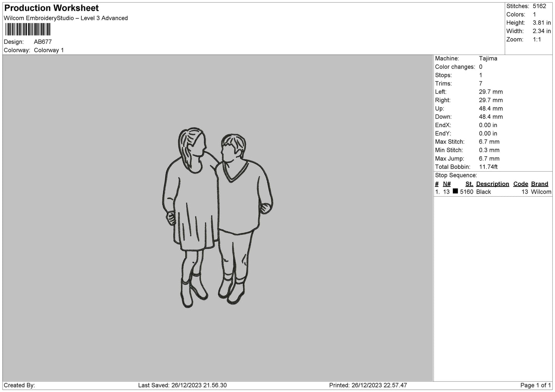Image resolution: width=555 pixels, height=392 pixels.
Task: Click the 'Stop Sequence:' label
Action: (x=456, y=175)
